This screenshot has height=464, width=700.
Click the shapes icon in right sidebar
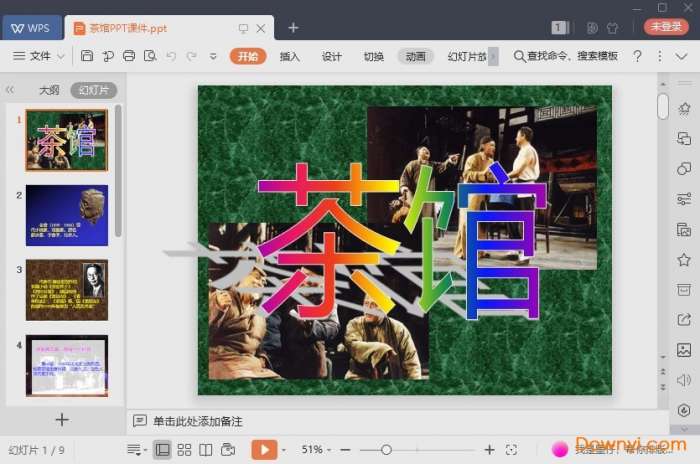point(684,168)
